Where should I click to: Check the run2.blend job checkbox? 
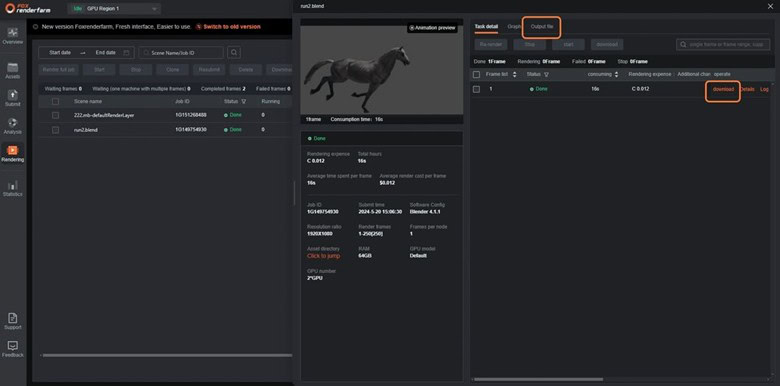pyautogui.click(x=55, y=130)
